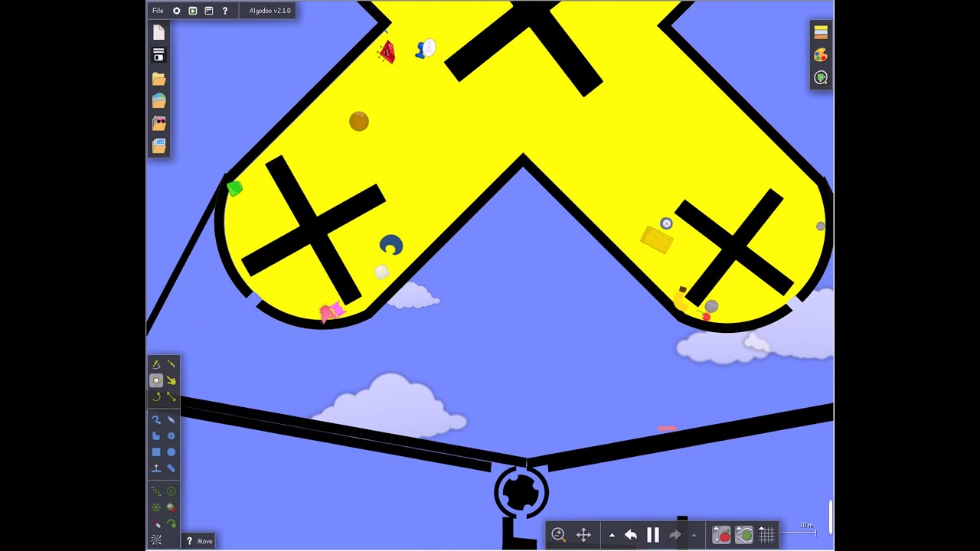Screen dimensions: 980x551
Task: Open the tutorial/lessons play icon
Action: (x=193, y=11)
